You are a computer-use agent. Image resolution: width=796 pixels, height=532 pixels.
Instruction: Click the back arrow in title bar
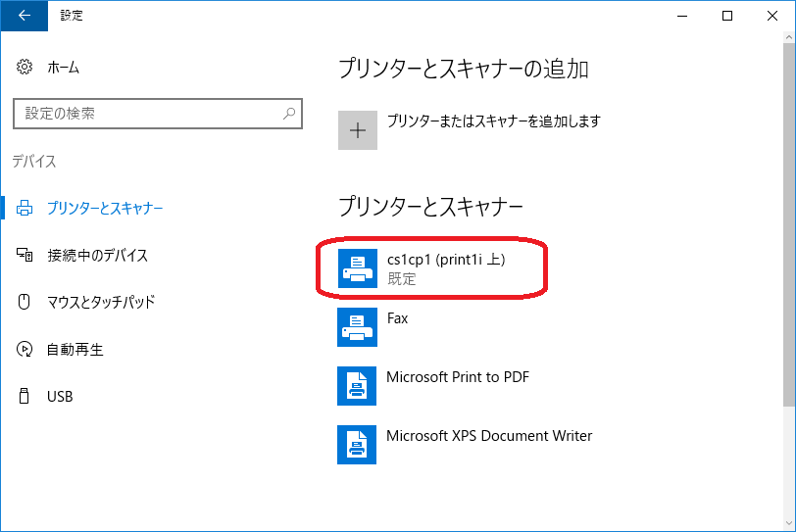[x=25, y=16]
